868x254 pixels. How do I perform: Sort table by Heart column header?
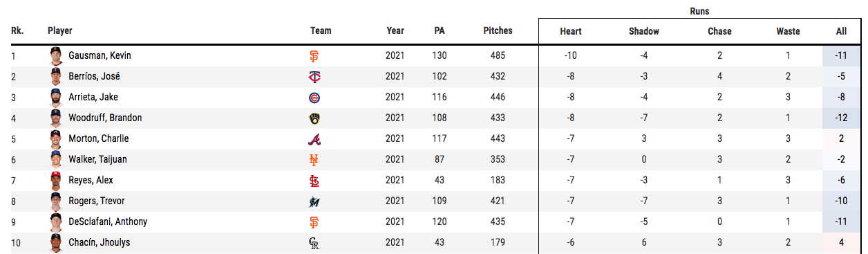(x=571, y=31)
